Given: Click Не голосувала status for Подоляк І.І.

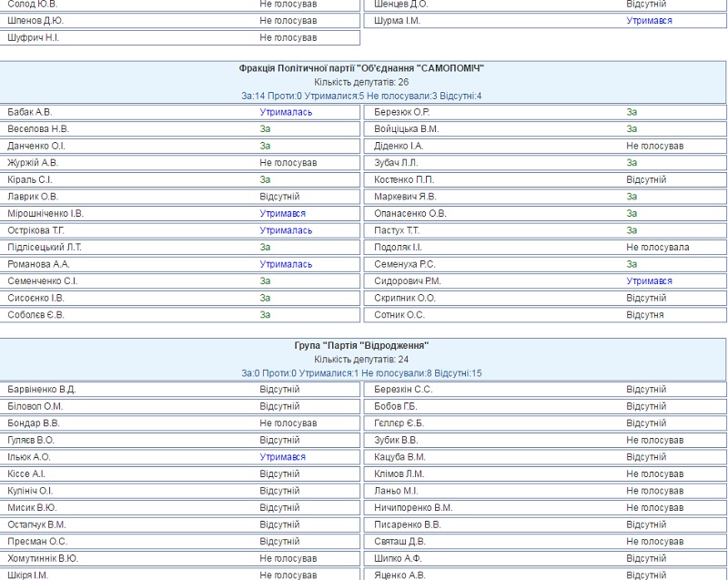Looking at the screenshot, I should 657,248.
